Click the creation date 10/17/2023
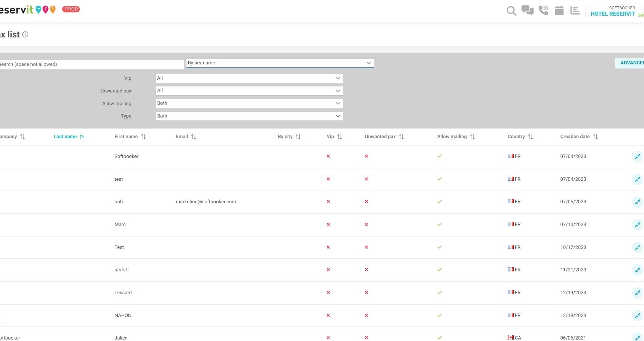The image size is (644, 341). click(x=573, y=247)
